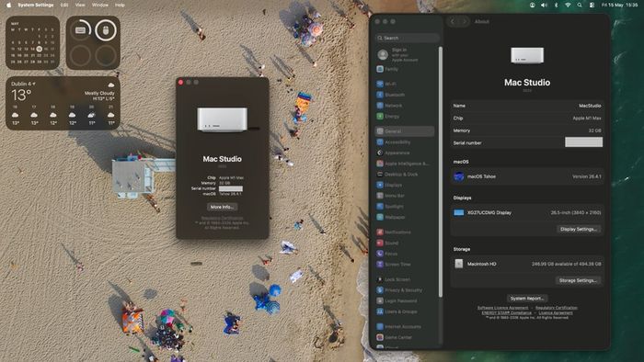Click the Mac Studio image in About window
Screen dimensions: 644x362
click(223, 119)
